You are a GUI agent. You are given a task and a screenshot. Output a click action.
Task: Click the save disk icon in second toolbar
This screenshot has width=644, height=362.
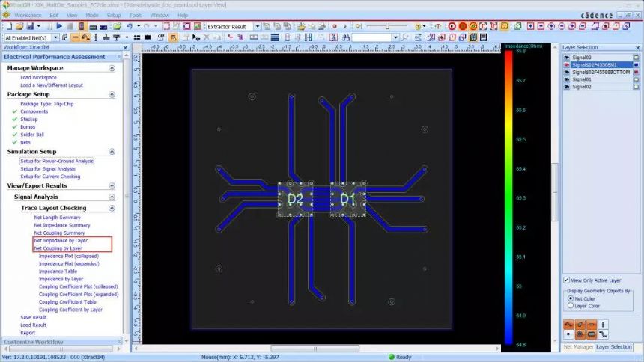click(x=484, y=37)
